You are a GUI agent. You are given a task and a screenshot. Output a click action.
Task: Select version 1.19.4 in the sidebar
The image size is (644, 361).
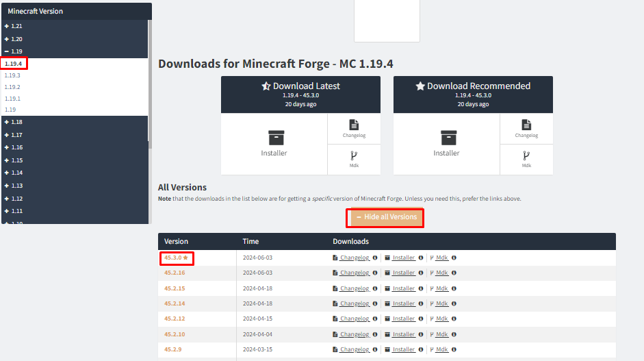pos(13,64)
